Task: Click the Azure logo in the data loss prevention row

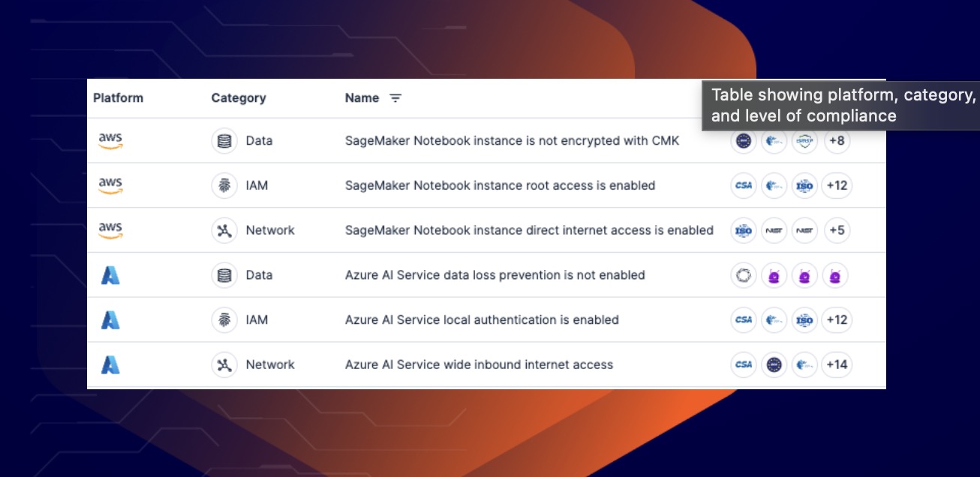Action: coord(110,275)
